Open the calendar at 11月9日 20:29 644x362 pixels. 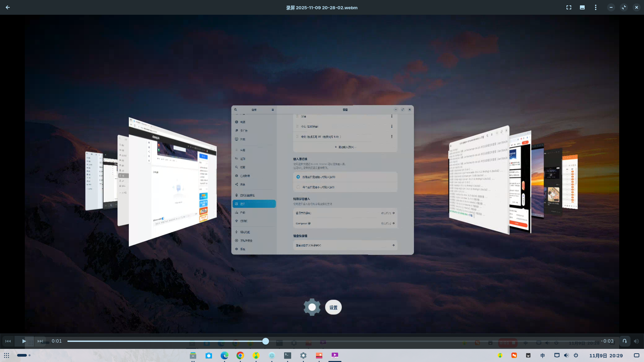606,356
